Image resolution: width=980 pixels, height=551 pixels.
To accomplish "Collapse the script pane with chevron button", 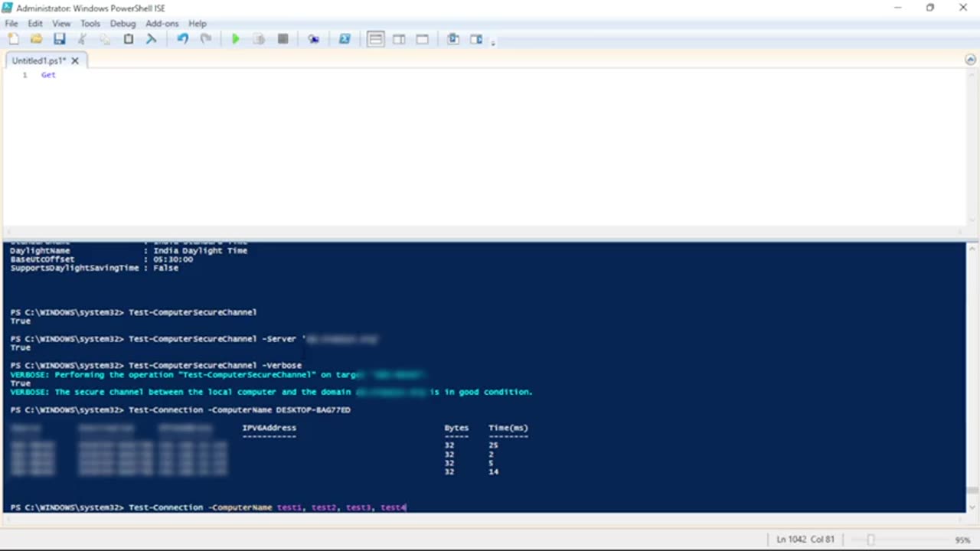I will tap(971, 60).
